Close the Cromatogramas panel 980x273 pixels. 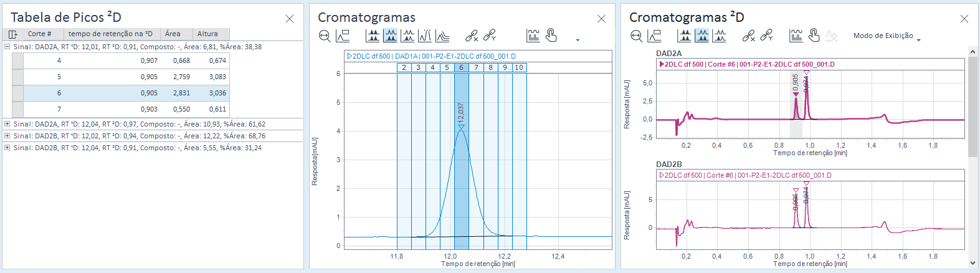point(601,19)
